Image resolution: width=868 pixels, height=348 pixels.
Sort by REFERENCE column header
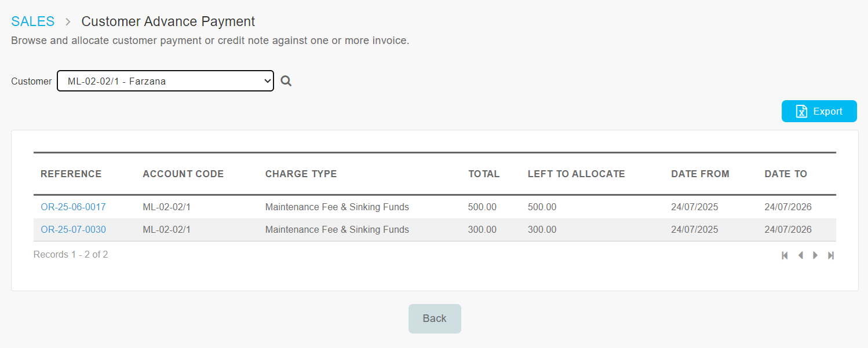71,174
